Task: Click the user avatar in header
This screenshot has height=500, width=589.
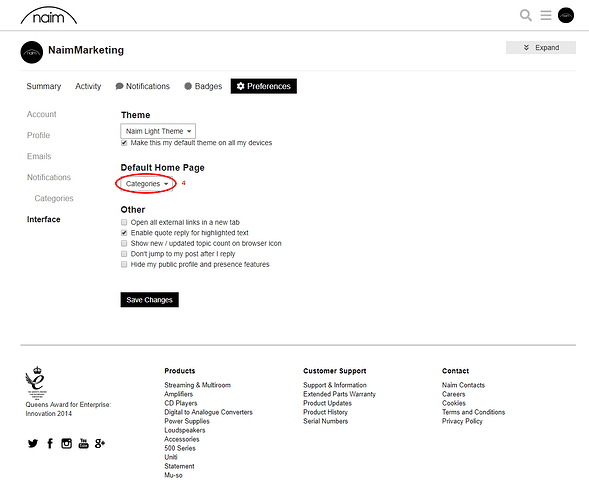Action: tap(566, 15)
